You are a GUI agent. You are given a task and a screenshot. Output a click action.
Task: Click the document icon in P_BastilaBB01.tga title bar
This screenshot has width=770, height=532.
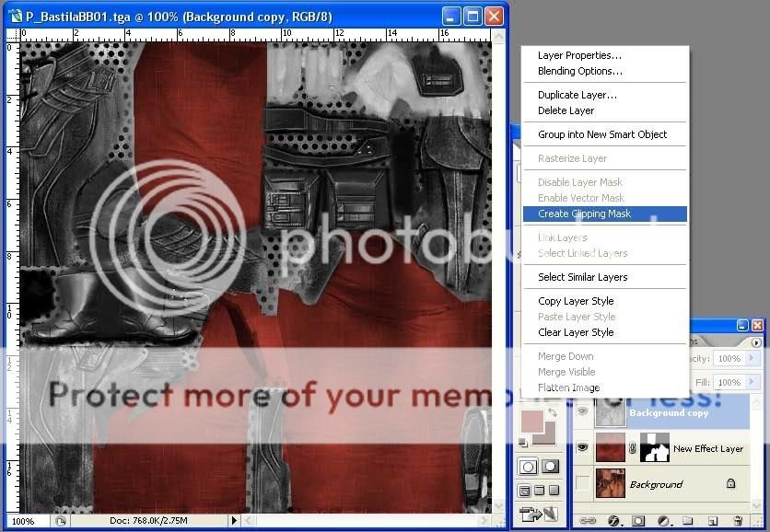click(x=16, y=17)
